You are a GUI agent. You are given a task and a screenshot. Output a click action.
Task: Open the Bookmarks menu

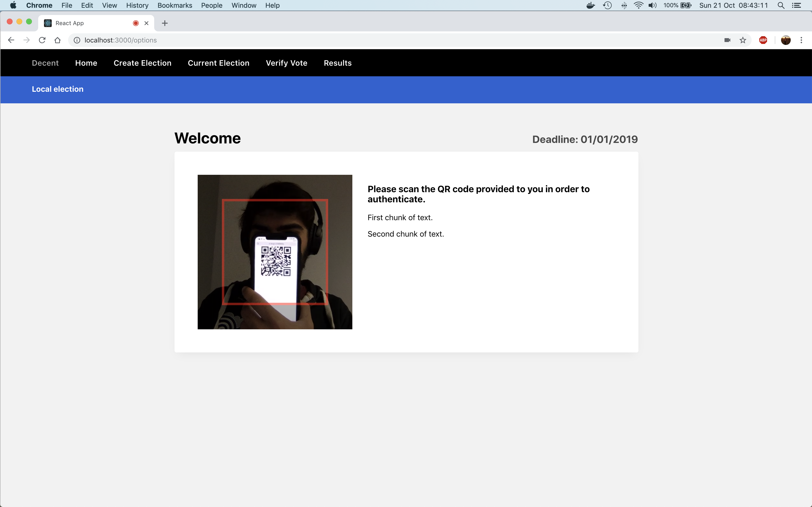174,5
